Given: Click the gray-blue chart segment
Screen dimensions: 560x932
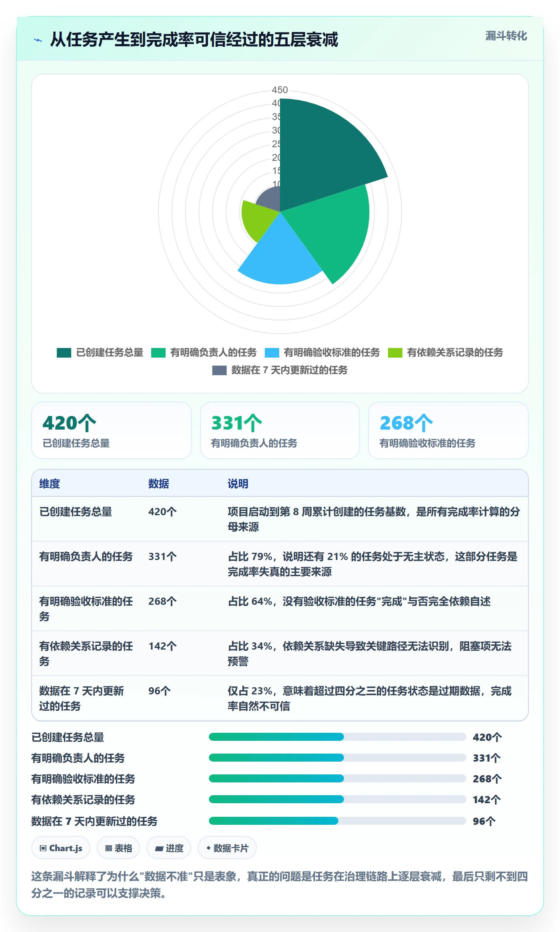Looking at the screenshot, I should [270, 198].
